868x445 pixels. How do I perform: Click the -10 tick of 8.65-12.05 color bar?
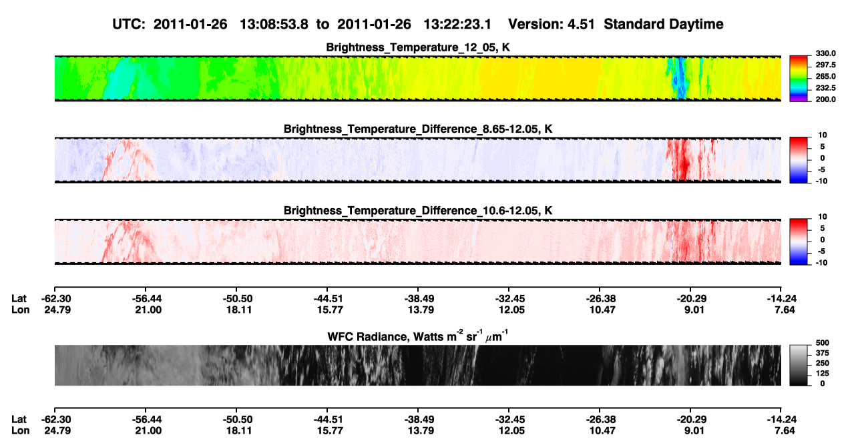[x=821, y=181]
